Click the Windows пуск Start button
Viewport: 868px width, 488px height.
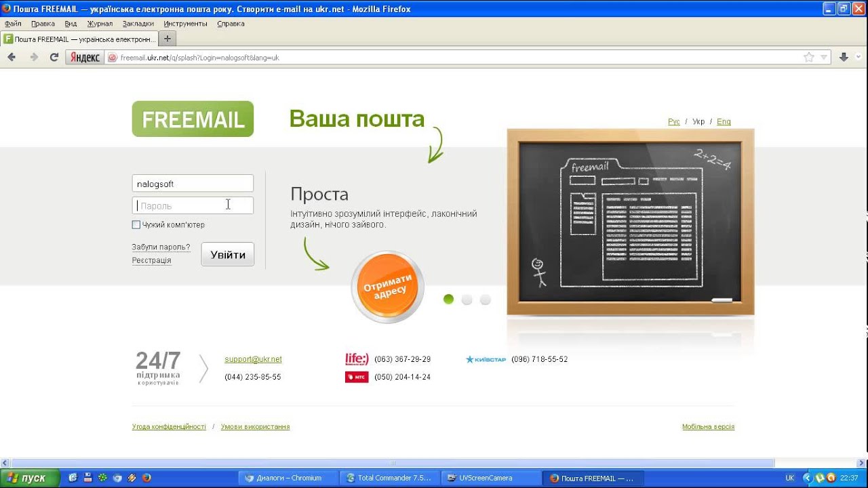point(31,478)
